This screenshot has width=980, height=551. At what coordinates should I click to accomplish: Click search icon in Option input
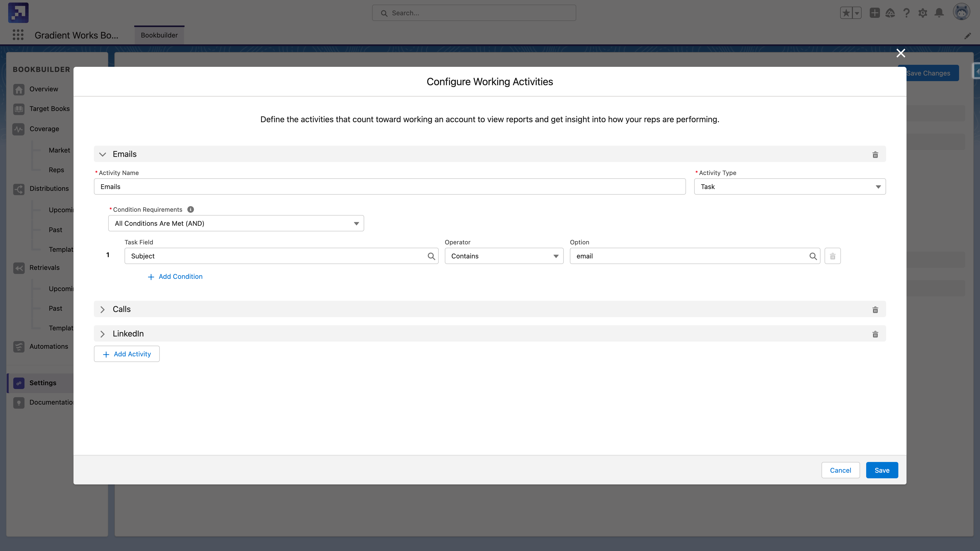coord(813,256)
